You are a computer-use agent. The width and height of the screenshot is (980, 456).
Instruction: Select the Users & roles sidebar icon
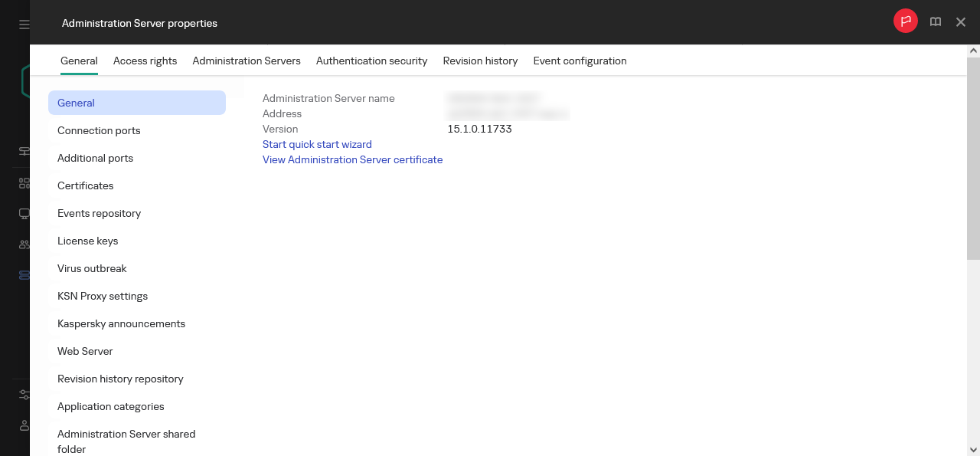click(x=23, y=244)
